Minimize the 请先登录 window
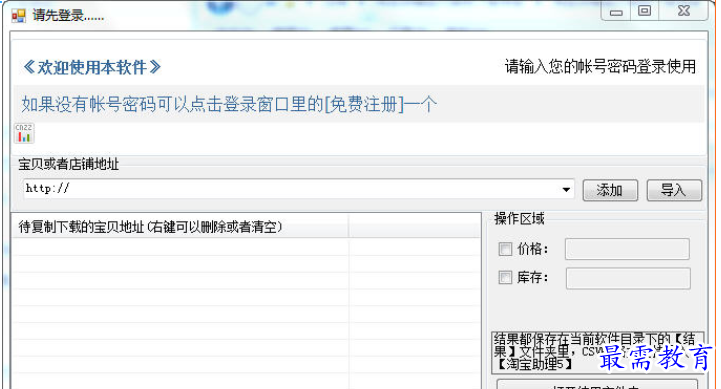This screenshot has width=721, height=389. point(616,11)
